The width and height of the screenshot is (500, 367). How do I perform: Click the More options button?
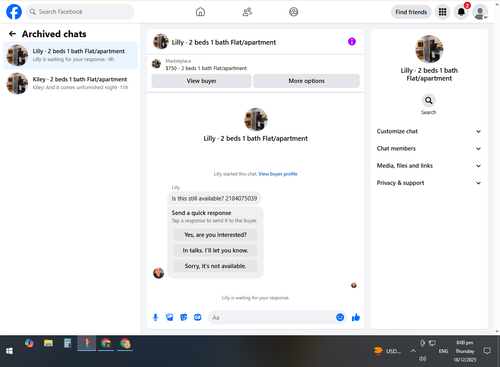306,81
